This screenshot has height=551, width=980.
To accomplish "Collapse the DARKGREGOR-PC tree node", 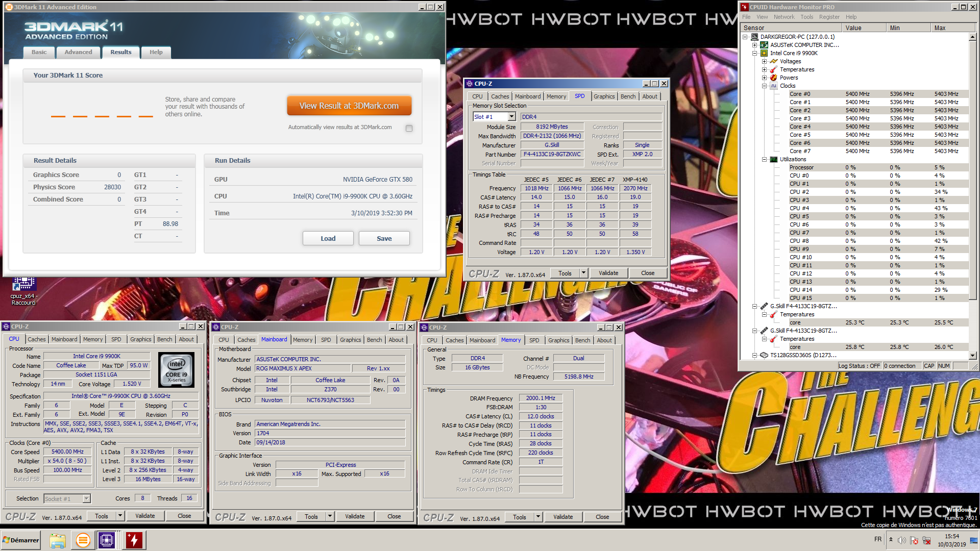I will [745, 37].
